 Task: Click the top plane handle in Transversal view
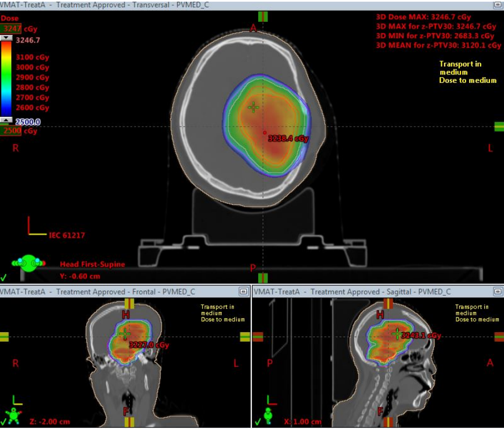pyautogui.click(x=263, y=16)
